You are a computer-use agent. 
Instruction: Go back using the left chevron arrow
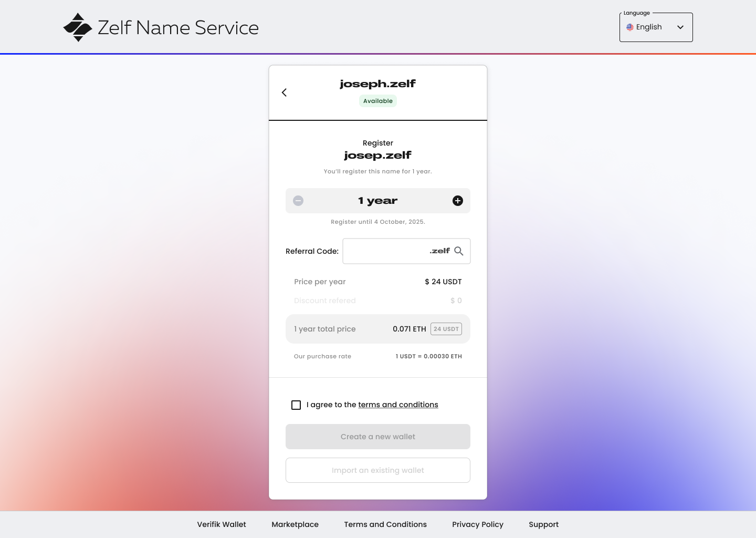tap(284, 92)
